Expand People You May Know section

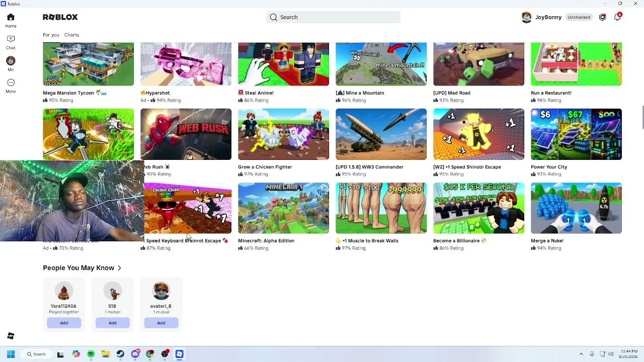(119, 268)
